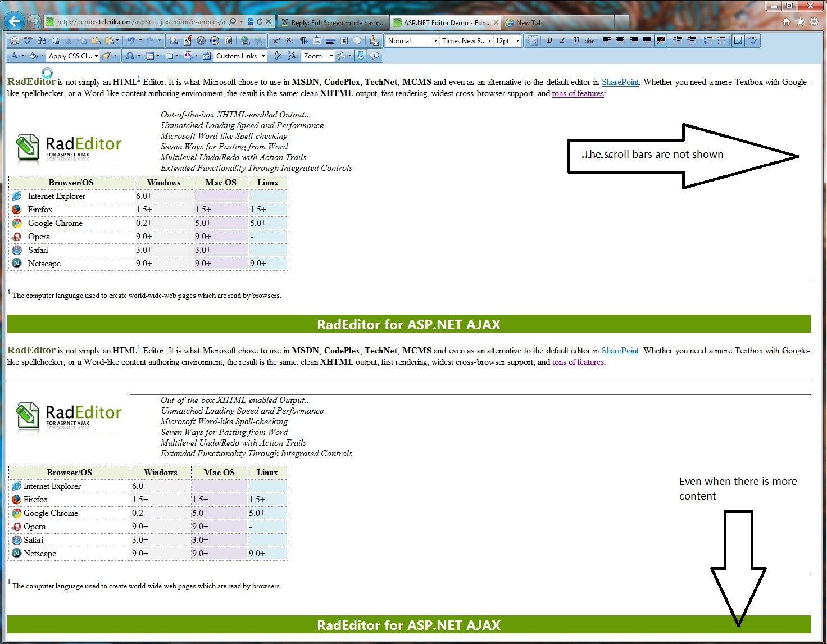Click the Indent icon
Viewport: 827px width, 644px height.
tap(678, 40)
